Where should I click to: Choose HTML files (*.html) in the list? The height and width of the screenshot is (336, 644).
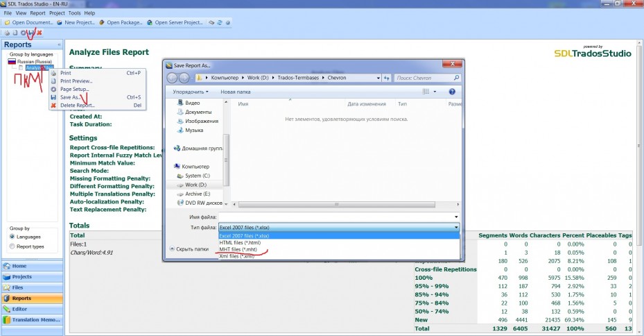[x=339, y=243]
